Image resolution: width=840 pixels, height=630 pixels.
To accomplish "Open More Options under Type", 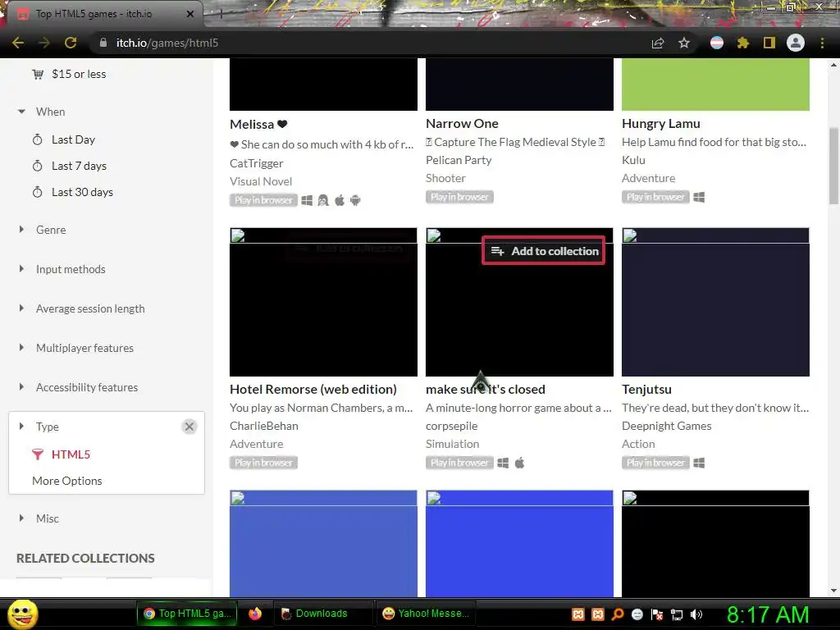I will coord(67,481).
